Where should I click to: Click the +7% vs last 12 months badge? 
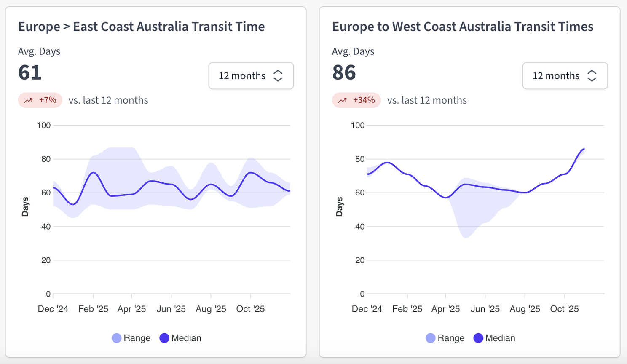40,100
